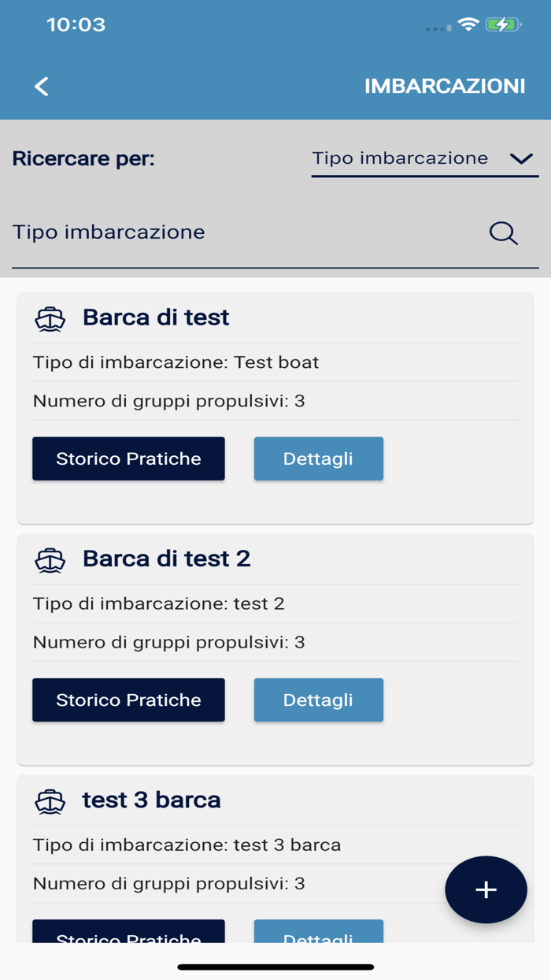
Task: Open Storico Pratiche for Barca di test 2
Action: click(x=128, y=700)
